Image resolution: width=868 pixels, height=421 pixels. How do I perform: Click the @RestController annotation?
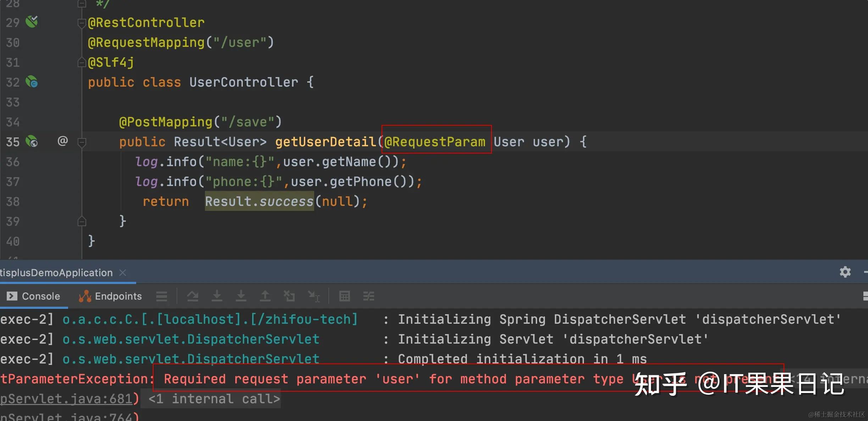pos(146,22)
